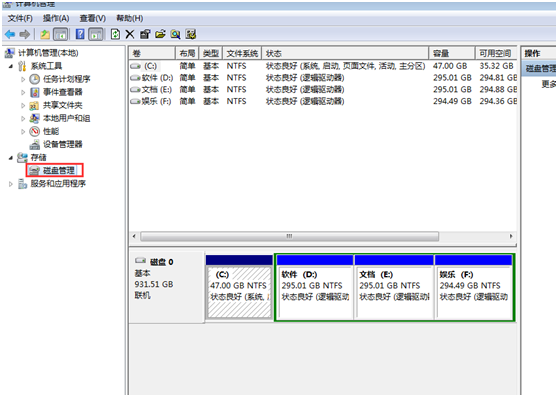Click the horizontal scrollbar thumb in volume list
558x397 pixels.
pos(289,236)
